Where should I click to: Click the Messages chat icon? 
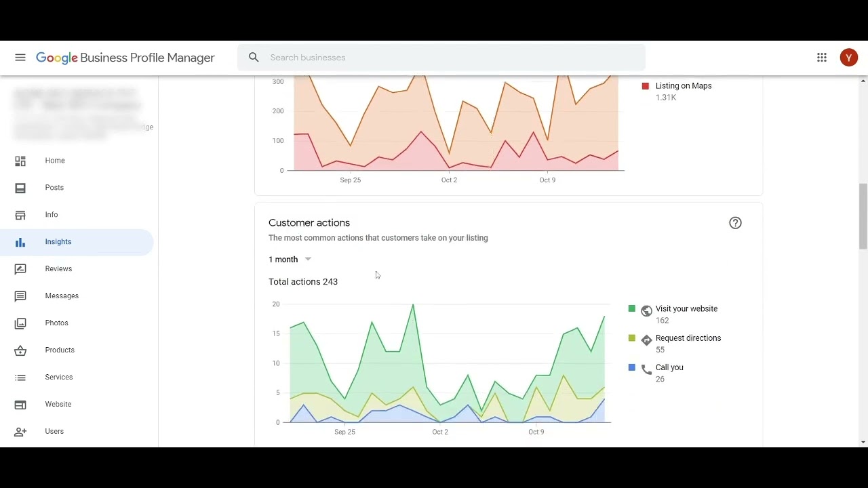pyautogui.click(x=20, y=296)
